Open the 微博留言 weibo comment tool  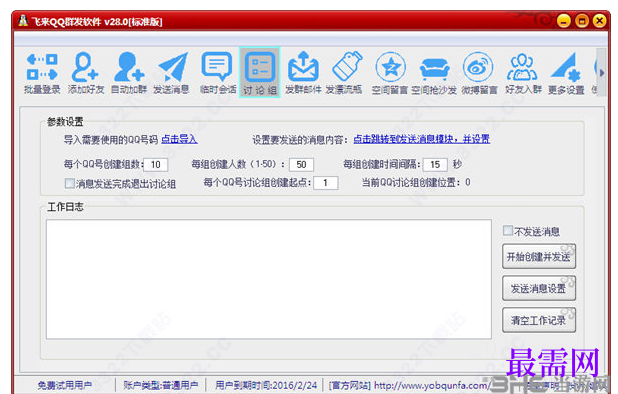(x=479, y=73)
